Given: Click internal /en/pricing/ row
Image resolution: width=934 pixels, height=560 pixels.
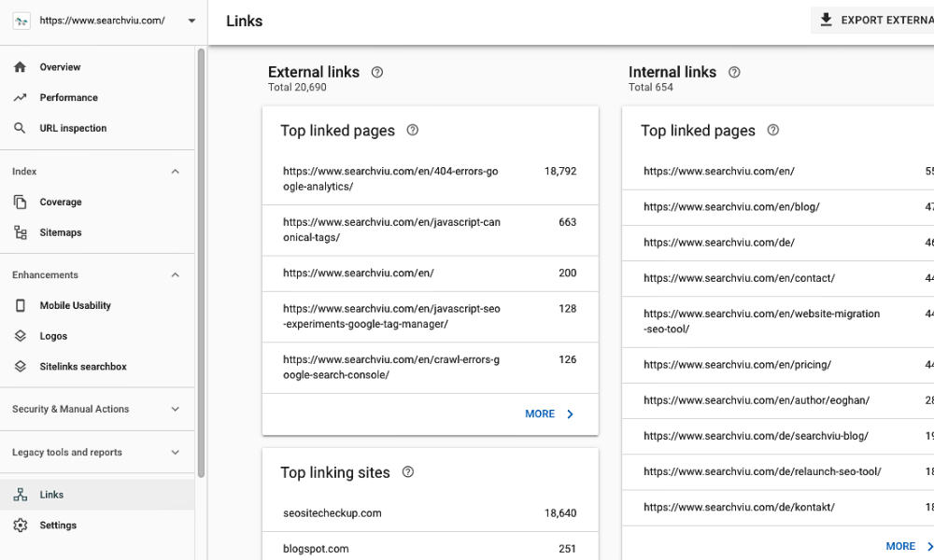Looking at the screenshot, I should tap(778, 365).
